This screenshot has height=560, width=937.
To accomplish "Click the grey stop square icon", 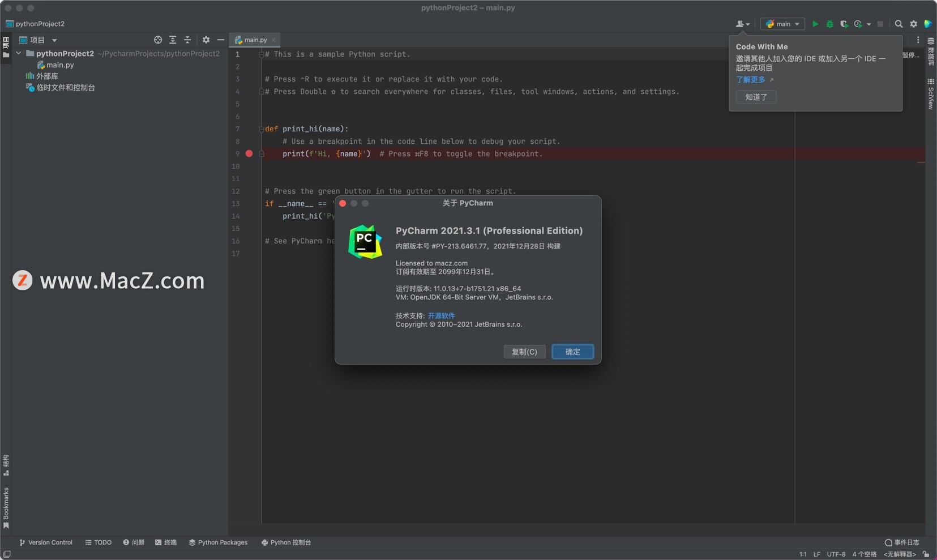I will click(x=880, y=24).
